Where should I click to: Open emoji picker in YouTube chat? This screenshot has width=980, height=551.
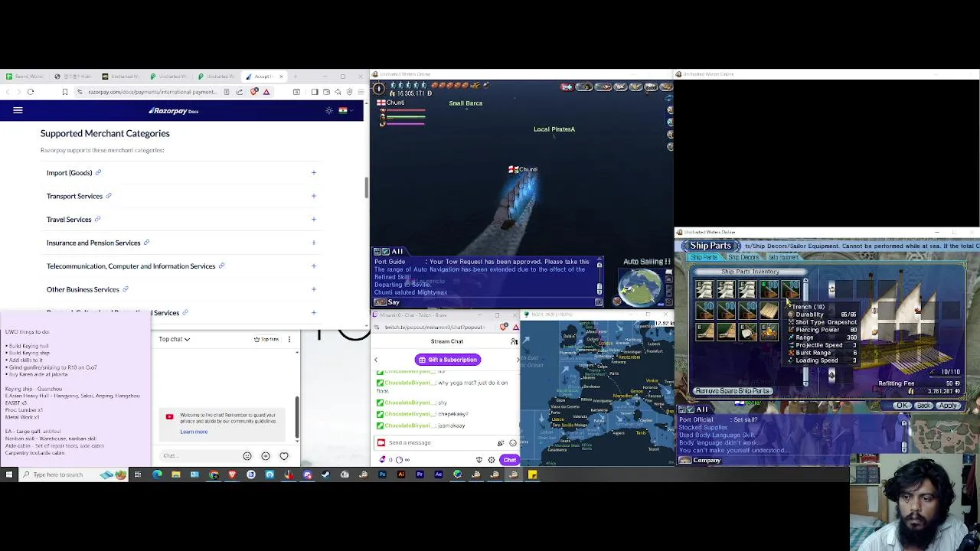tap(247, 456)
